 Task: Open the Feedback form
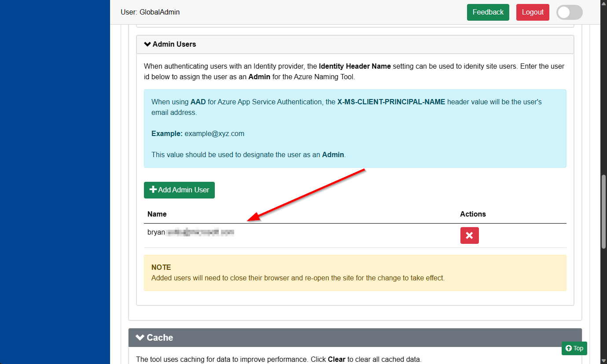488,12
